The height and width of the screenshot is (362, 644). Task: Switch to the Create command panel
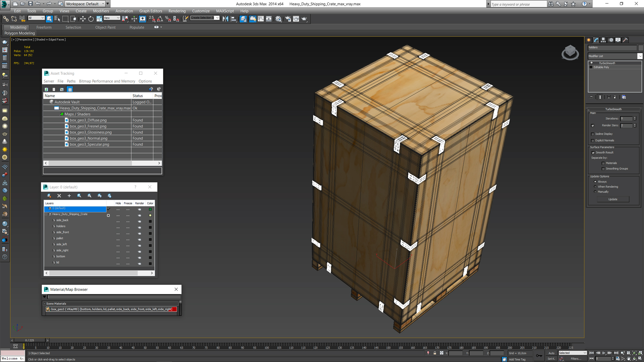(x=589, y=40)
